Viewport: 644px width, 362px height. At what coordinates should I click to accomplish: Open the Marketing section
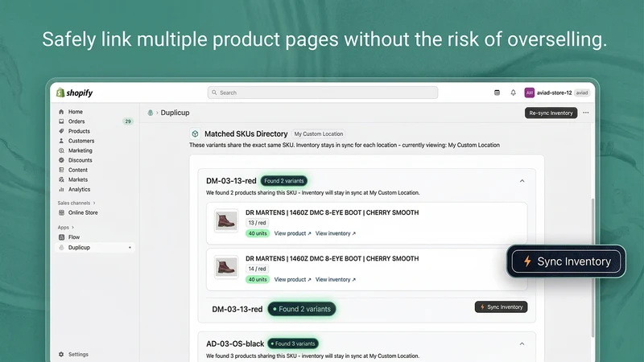80,150
